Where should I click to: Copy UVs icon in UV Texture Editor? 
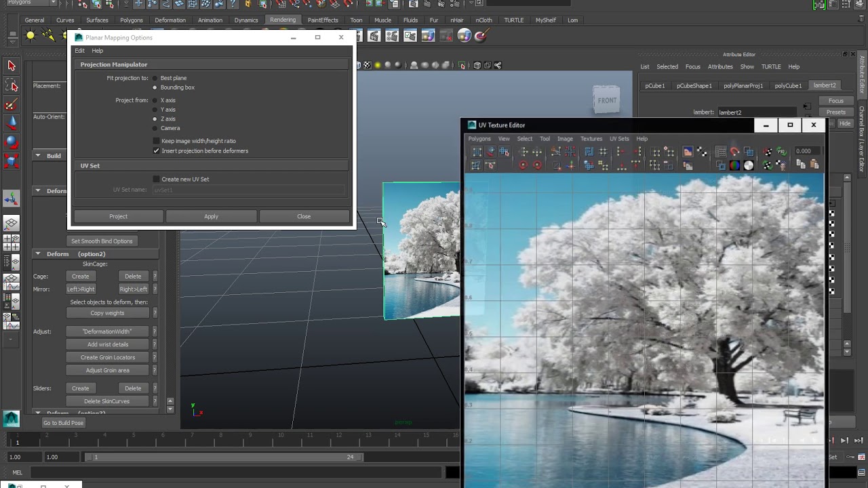coord(801,165)
